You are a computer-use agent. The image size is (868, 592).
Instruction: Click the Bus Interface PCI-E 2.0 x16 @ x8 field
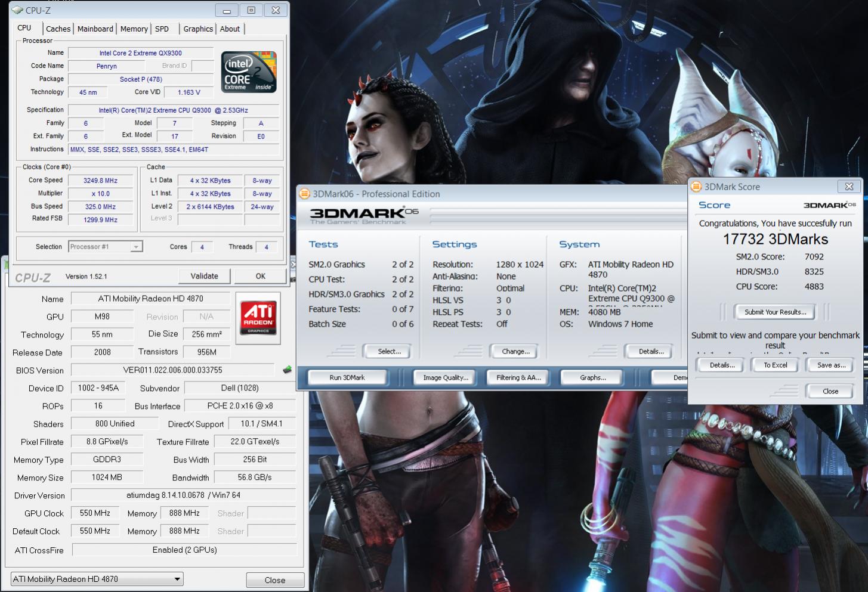click(240, 406)
